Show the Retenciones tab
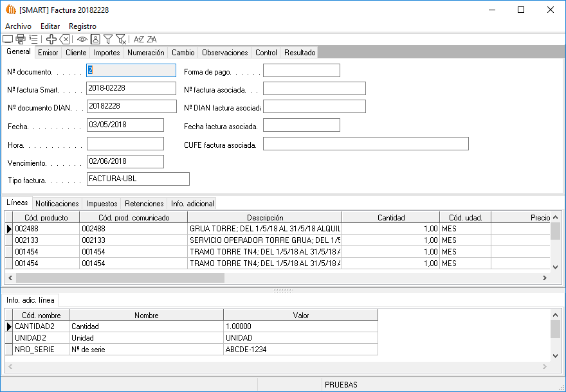The image size is (566, 392). point(144,204)
